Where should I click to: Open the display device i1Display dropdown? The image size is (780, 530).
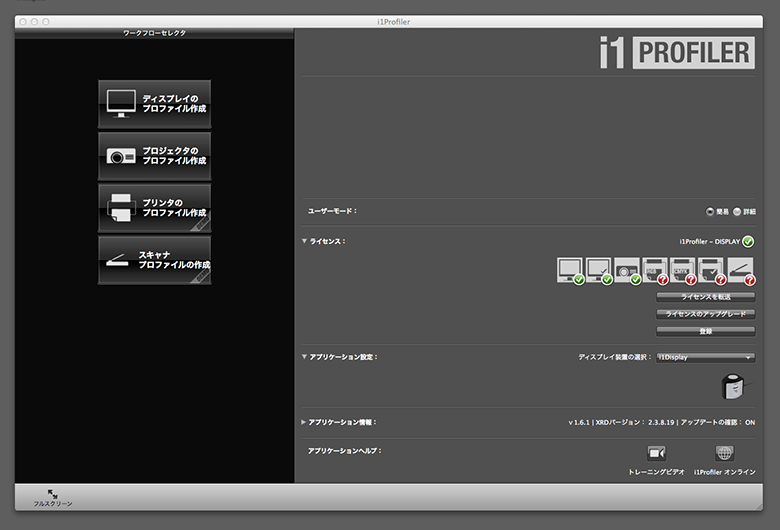[705, 357]
